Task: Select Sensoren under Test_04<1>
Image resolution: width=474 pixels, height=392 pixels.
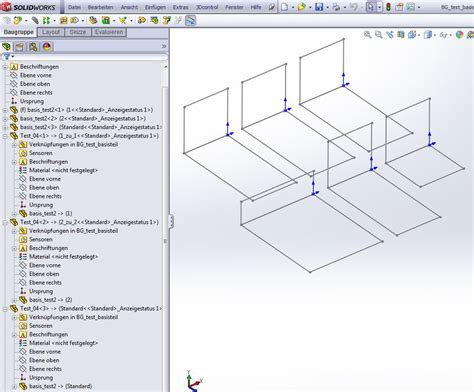Action: pyautogui.click(x=41, y=153)
